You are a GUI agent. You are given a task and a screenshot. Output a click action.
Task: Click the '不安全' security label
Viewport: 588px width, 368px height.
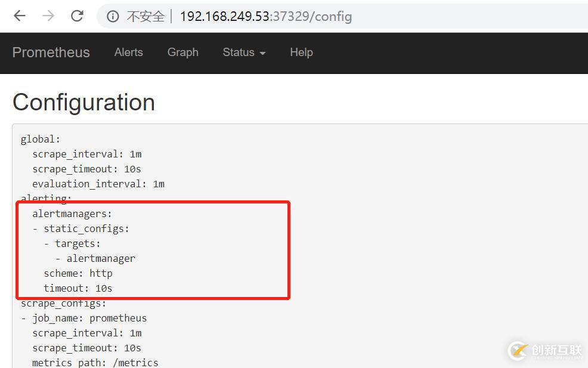click(146, 16)
